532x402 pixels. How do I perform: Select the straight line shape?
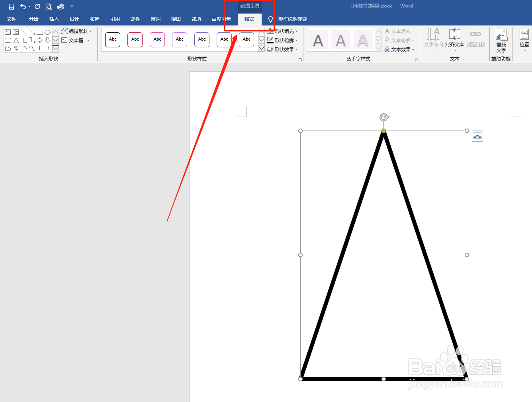pyautogui.click(x=24, y=32)
